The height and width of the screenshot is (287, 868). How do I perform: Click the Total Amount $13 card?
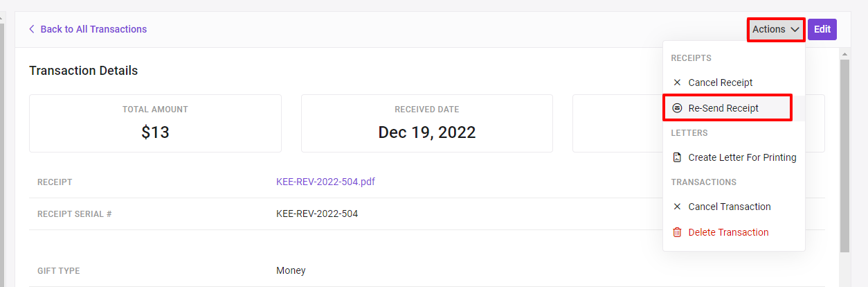pos(155,123)
